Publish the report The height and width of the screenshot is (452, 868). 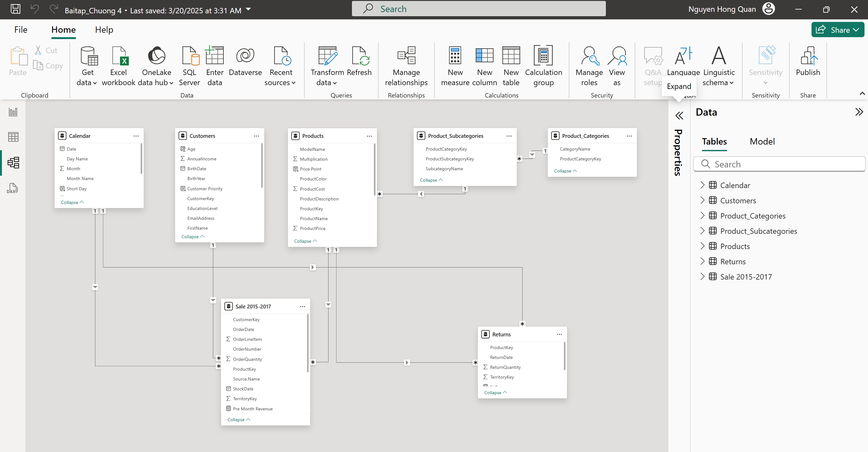click(808, 61)
